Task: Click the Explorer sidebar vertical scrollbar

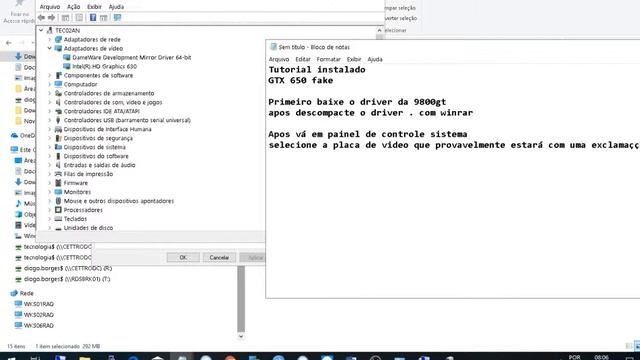Action: tap(241, 298)
